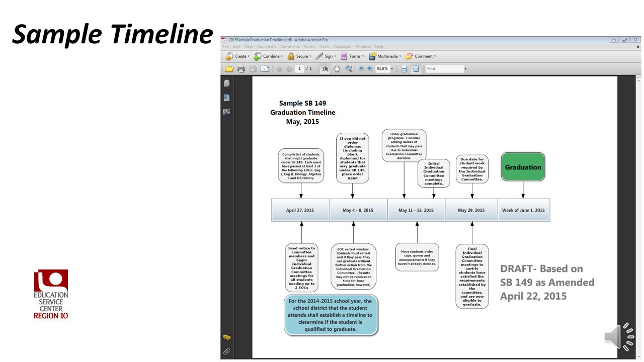
Task: Open the Advanced menu
Action: [343, 46]
